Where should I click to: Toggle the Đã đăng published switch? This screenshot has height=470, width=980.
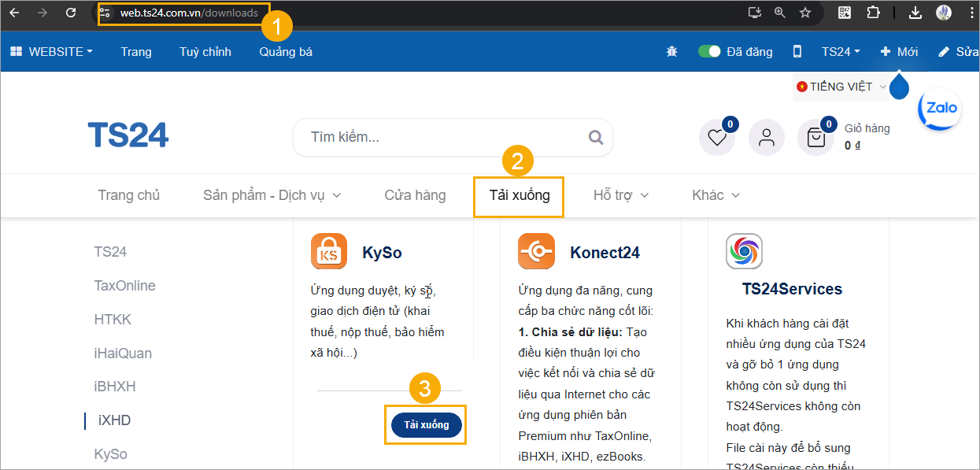click(709, 51)
